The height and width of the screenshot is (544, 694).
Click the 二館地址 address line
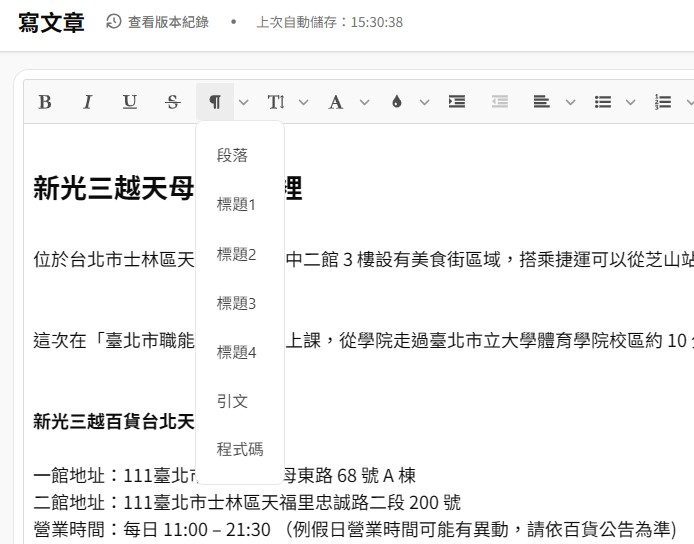[x=247, y=503]
